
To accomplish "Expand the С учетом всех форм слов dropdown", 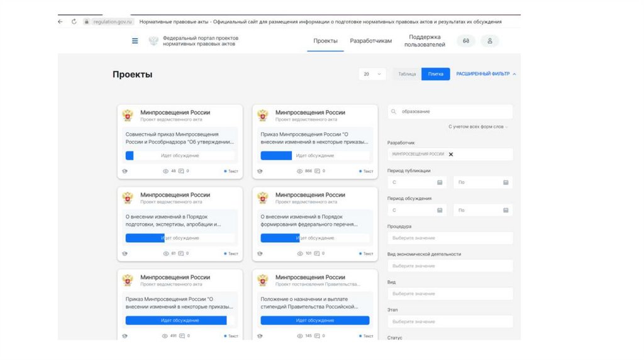I will [478, 126].
